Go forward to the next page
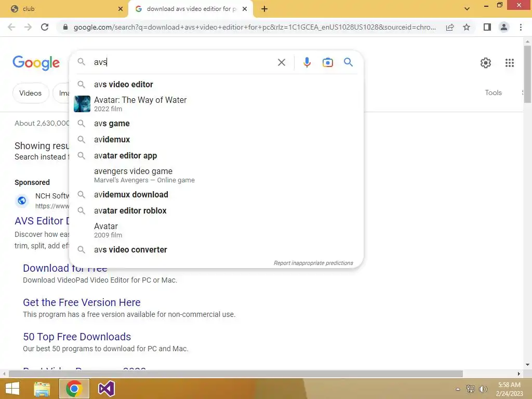This screenshot has width=532, height=399. tap(28, 27)
